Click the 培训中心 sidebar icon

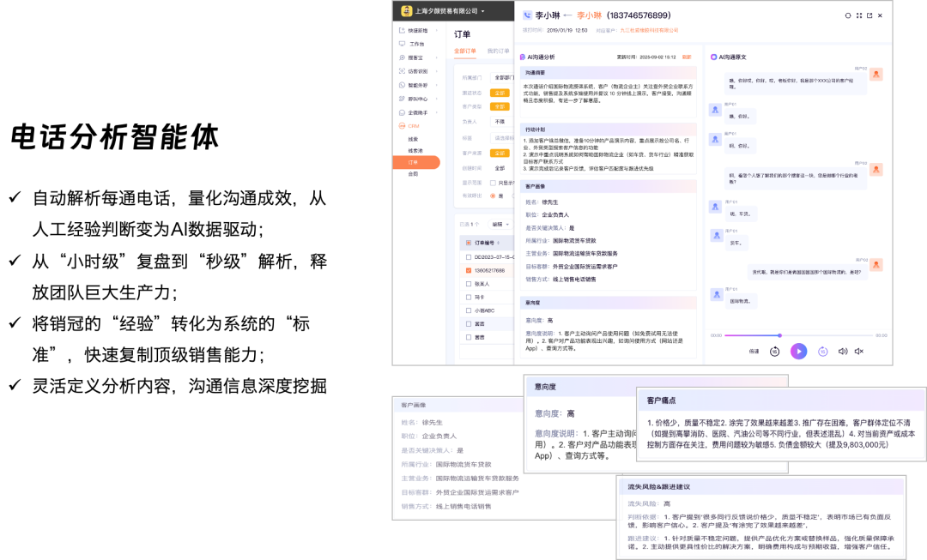pyautogui.click(x=402, y=99)
